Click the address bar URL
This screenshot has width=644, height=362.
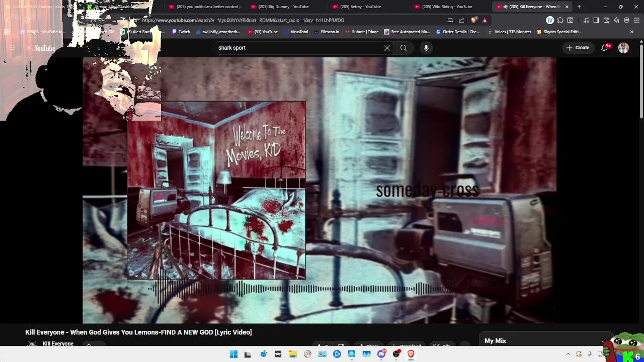pyautogui.click(x=243, y=20)
